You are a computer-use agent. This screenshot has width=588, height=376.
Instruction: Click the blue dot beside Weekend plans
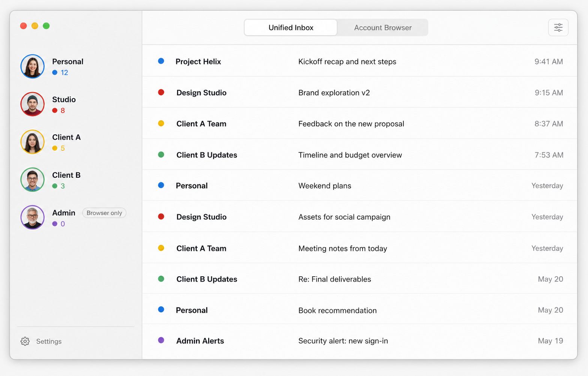161,185
